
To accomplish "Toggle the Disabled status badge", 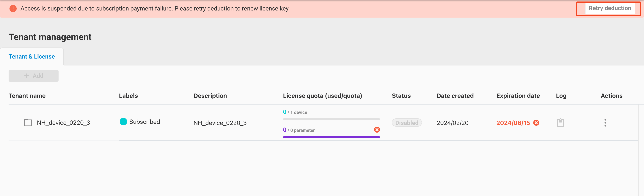I will (406, 122).
